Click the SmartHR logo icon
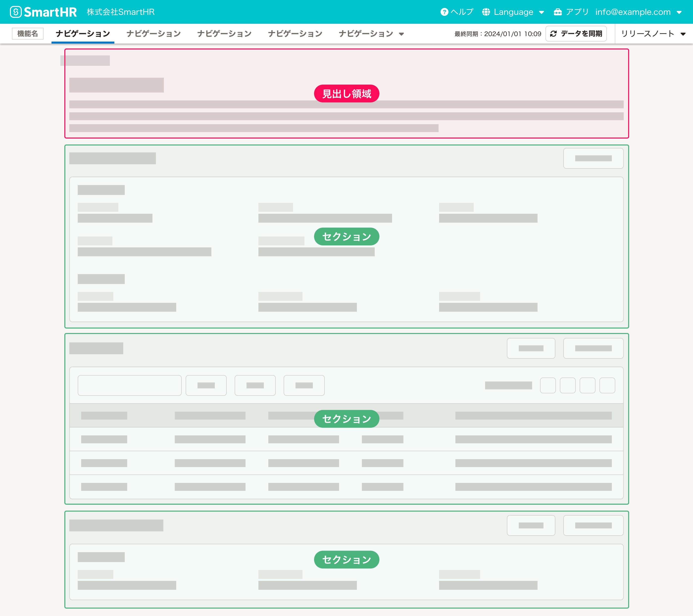Screen dimensions: 693x616 tap(16, 12)
